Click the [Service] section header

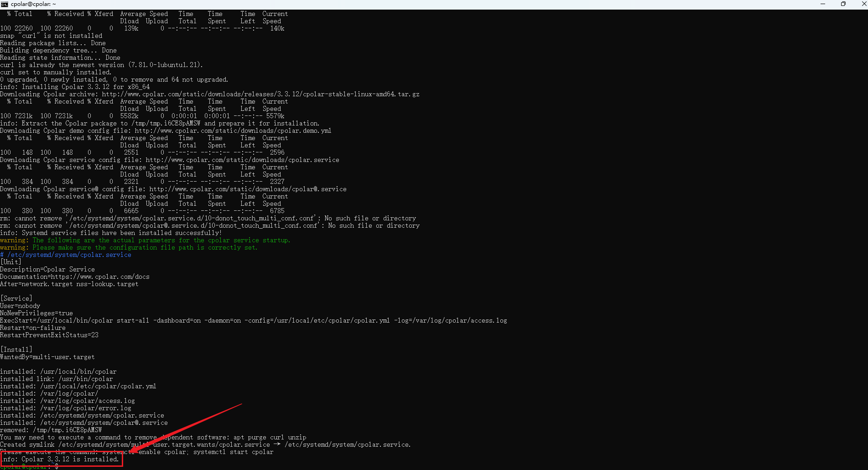16,299
